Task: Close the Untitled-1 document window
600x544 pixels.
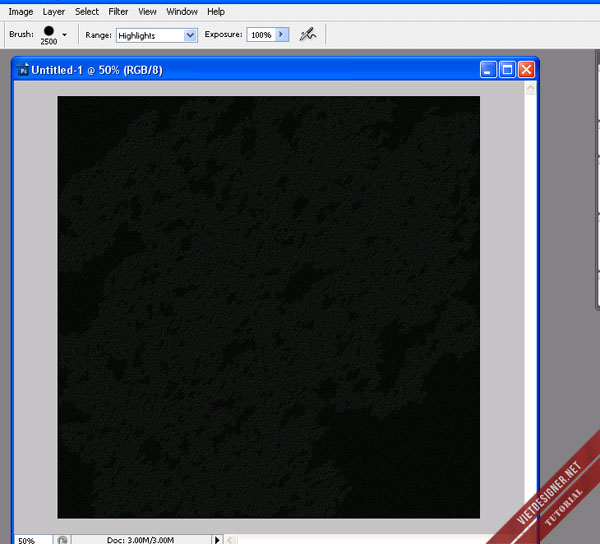Action: pyautogui.click(x=527, y=70)
